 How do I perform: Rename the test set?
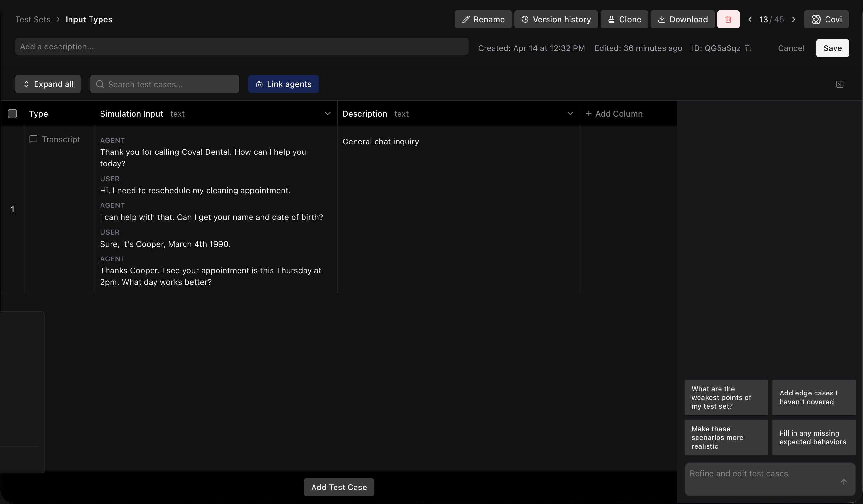pos(483,19)
